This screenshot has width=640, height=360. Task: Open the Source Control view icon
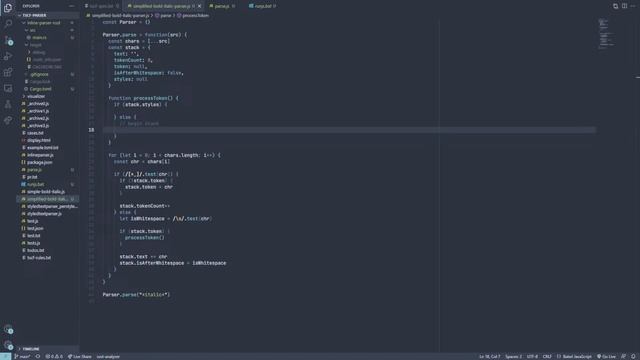[8, 40]
